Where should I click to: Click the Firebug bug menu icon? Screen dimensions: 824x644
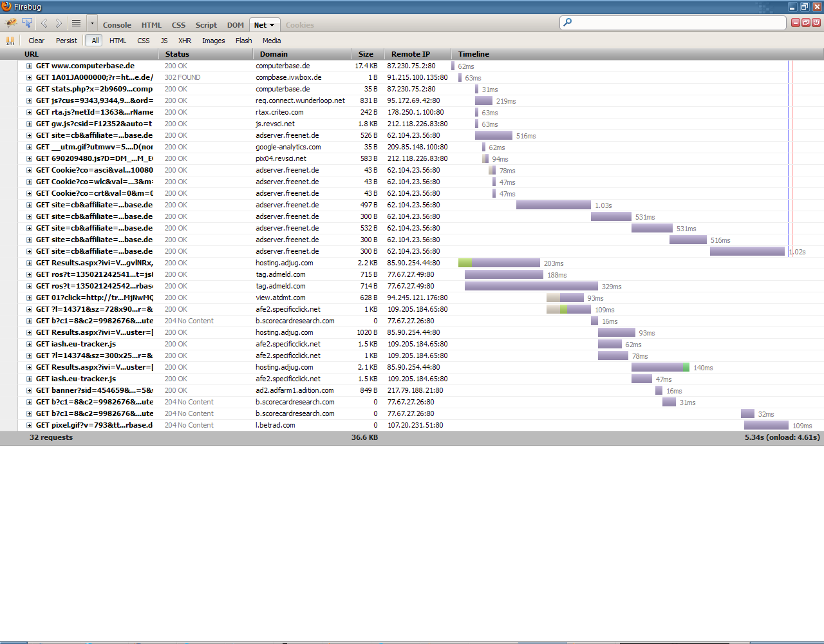coord(11,23)
